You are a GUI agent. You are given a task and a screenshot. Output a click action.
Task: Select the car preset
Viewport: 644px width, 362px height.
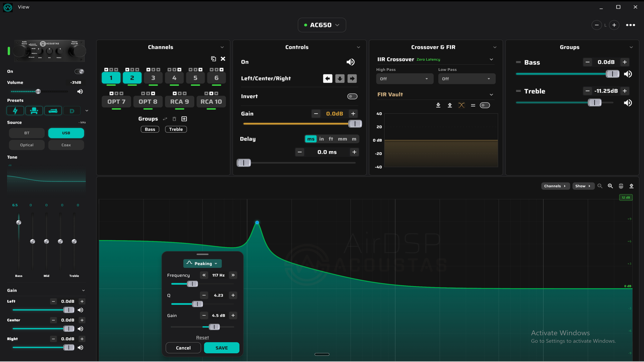pyautogui.click(x=53, y=111)
